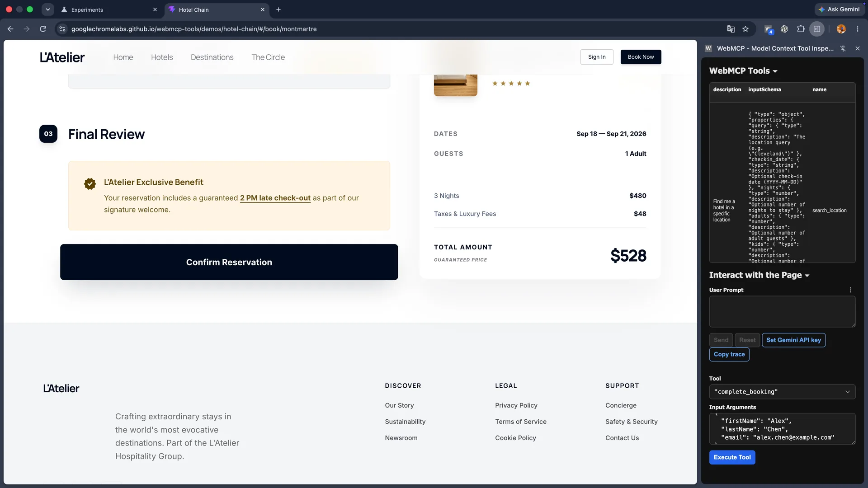The width and height of the screenshot is (868, 488).
Task: Go to Destinations in the nav bar
Action: click(212, 57)
